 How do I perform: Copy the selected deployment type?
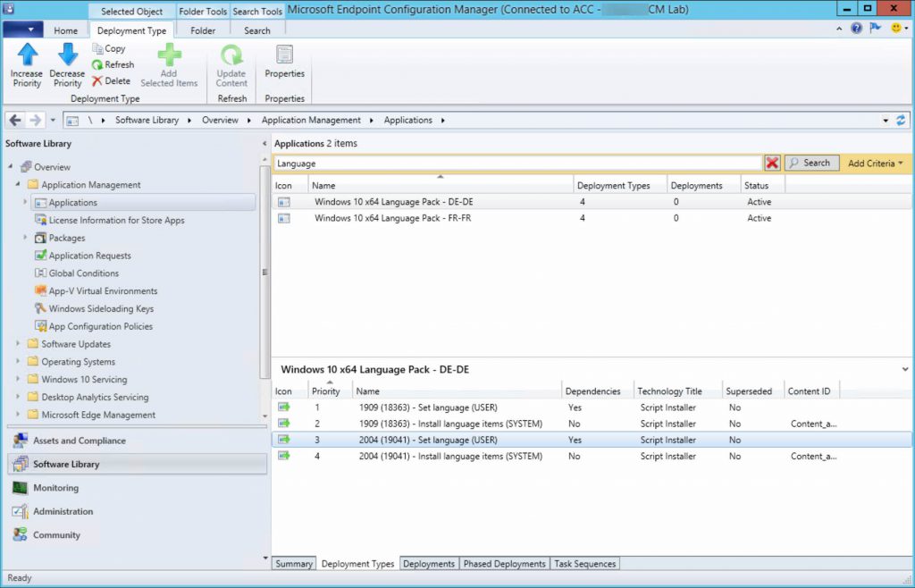(109, 48)
